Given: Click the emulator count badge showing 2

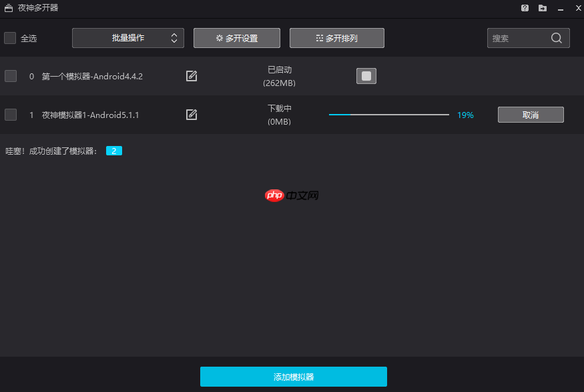Looking at the screenshot, I should coord(113,151).
